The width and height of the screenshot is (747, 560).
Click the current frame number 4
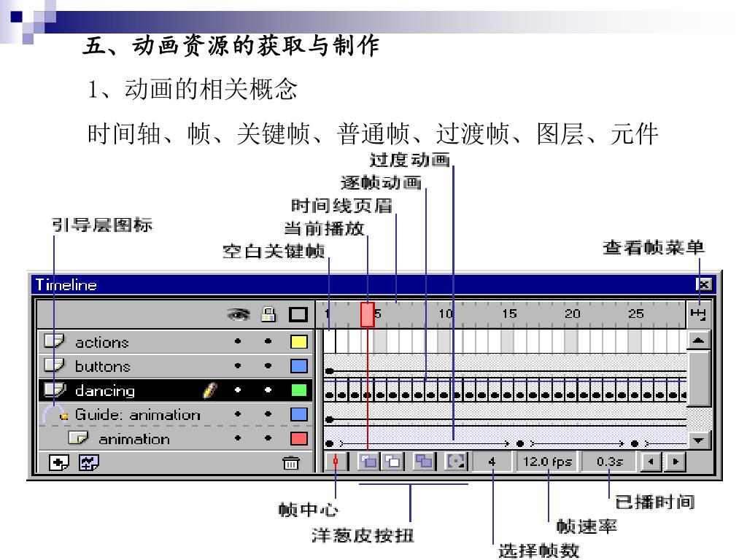(x=492, y=462)
